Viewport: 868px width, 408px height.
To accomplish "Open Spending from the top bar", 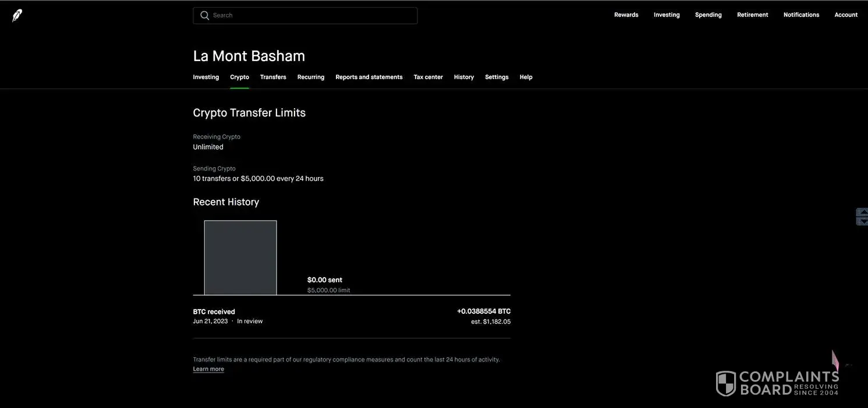I will (708, 15).
